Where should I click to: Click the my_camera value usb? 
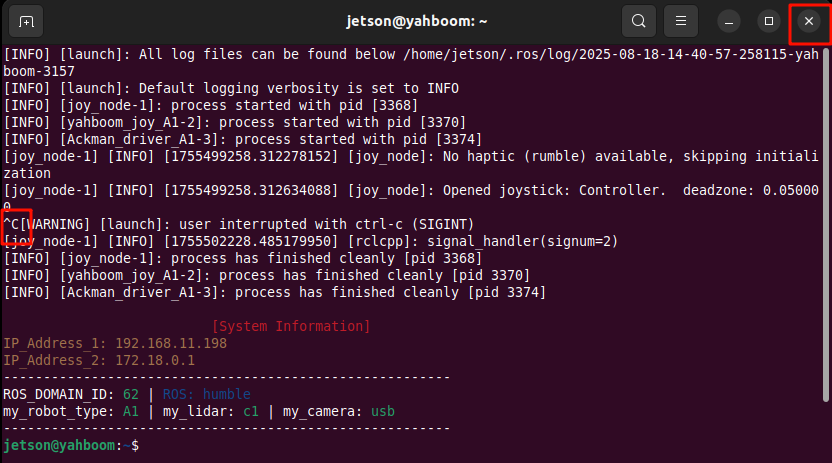point(383,411)
